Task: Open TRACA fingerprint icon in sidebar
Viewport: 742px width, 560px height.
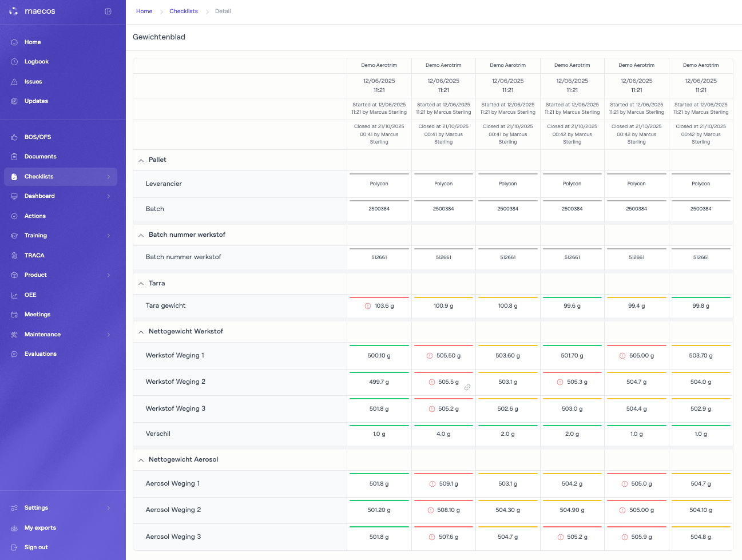Action: coord(14,256)
